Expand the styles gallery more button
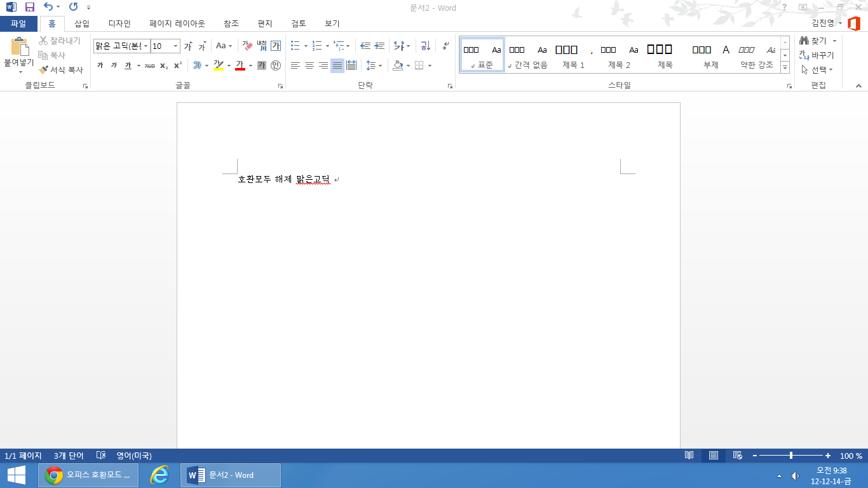 coord(785,67)
